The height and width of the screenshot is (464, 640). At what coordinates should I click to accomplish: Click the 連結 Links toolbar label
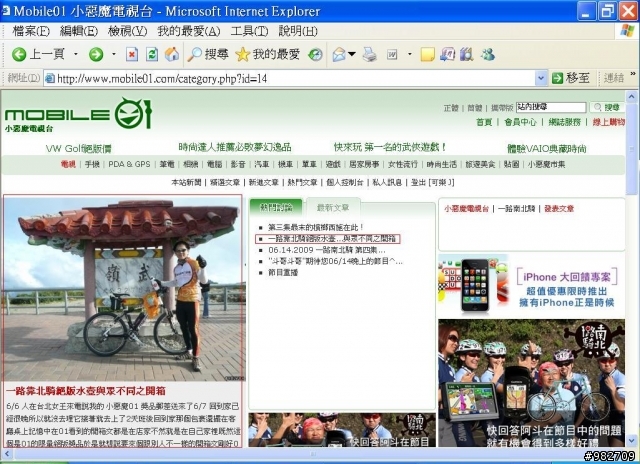pyautogui.click(x=613, y=78)
